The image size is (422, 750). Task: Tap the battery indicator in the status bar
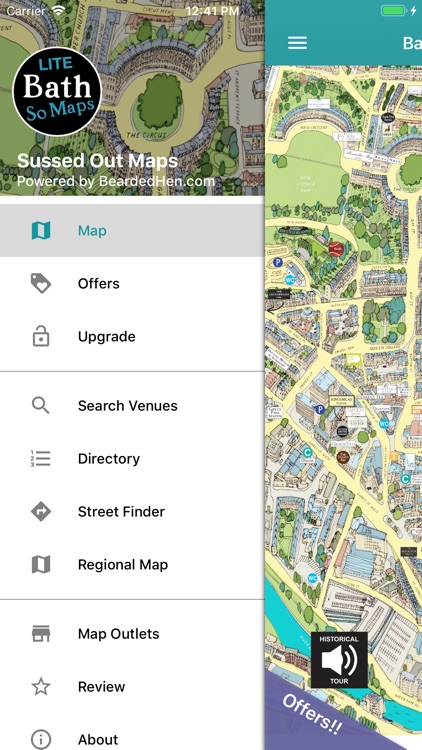coord(393,11)
